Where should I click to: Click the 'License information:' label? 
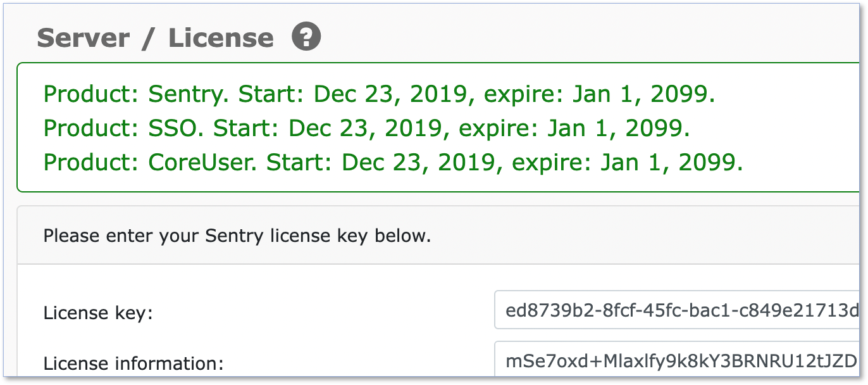[133, 363]
